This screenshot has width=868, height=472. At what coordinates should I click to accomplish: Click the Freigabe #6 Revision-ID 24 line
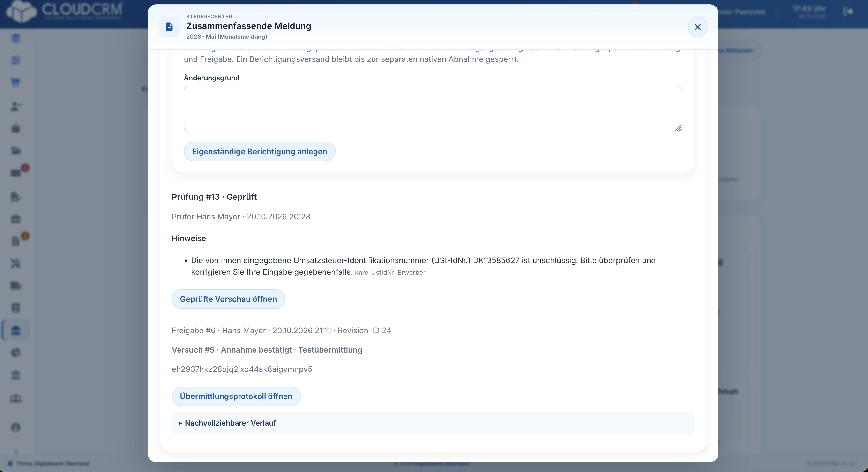pos(281,331)
